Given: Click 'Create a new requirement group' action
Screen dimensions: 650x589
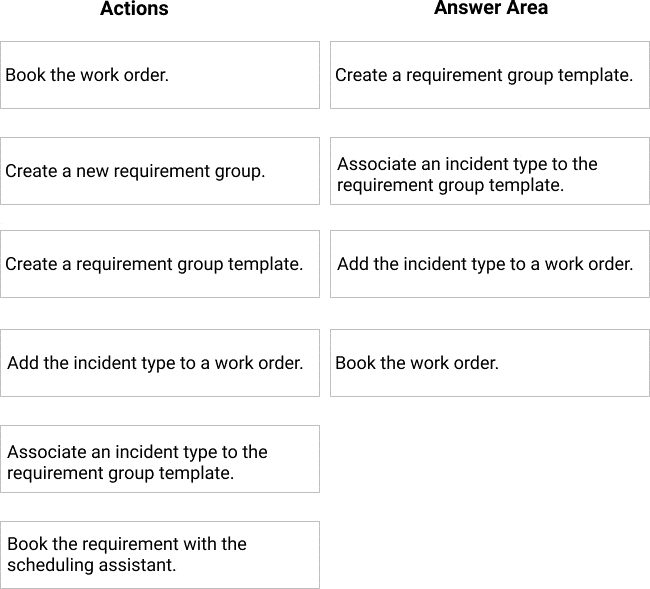Looking at the screenshot, I should point(160,171).
